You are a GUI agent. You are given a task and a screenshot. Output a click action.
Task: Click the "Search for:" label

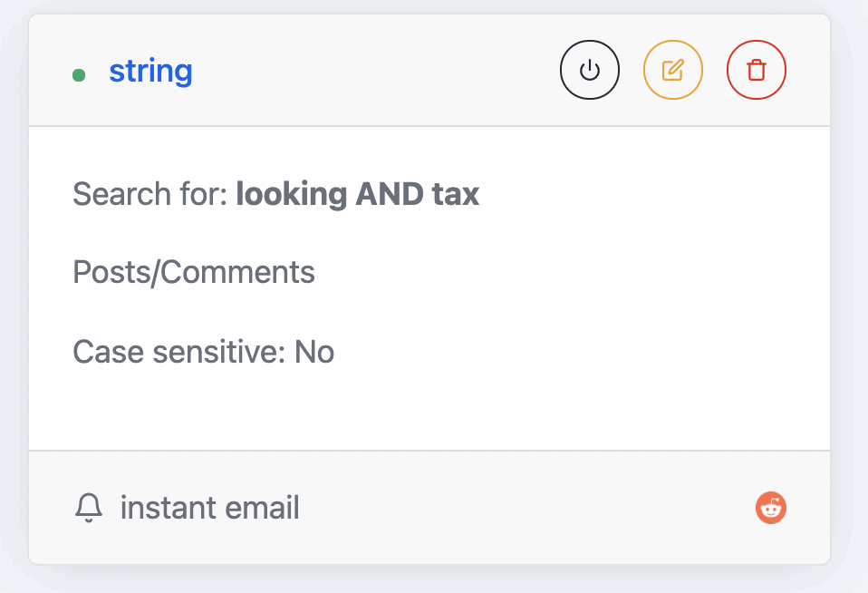[150, 193]
